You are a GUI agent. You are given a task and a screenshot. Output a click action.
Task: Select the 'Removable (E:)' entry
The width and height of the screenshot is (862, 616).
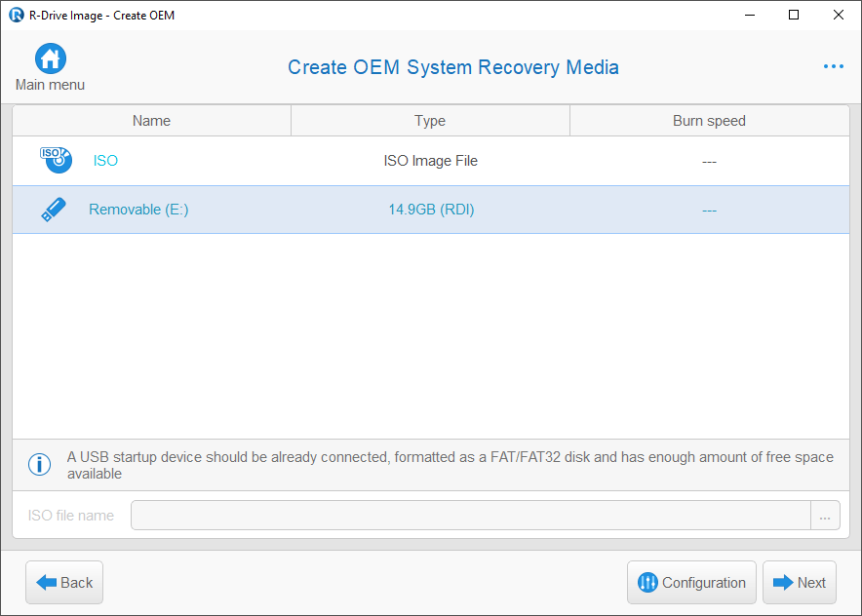point(138,210)
